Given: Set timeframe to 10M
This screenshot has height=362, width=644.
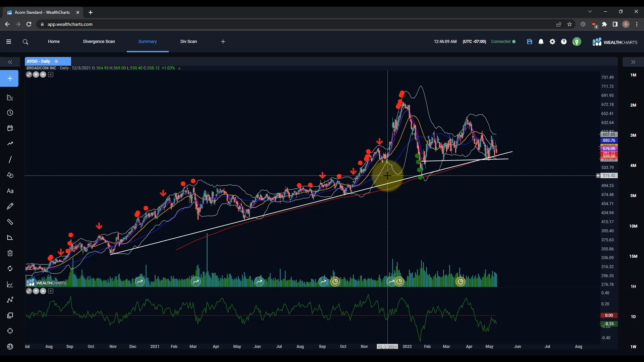Looking at the screenshot, I should (633, 226).
